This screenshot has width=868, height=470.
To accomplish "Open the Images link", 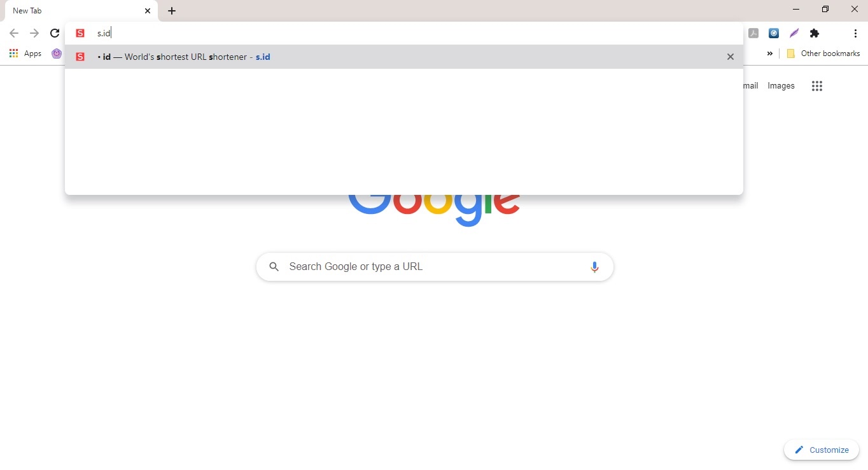I will 781,86.
